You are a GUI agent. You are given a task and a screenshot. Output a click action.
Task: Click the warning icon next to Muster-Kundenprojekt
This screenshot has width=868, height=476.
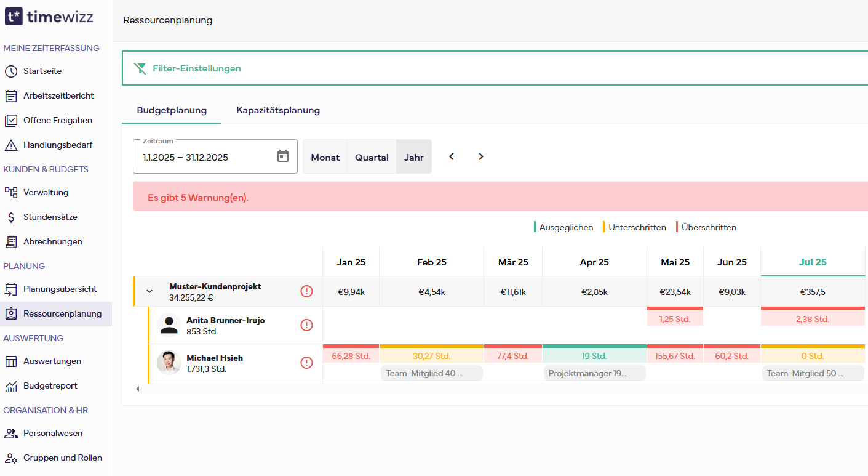pyautogui.click(x=307, y=291)
